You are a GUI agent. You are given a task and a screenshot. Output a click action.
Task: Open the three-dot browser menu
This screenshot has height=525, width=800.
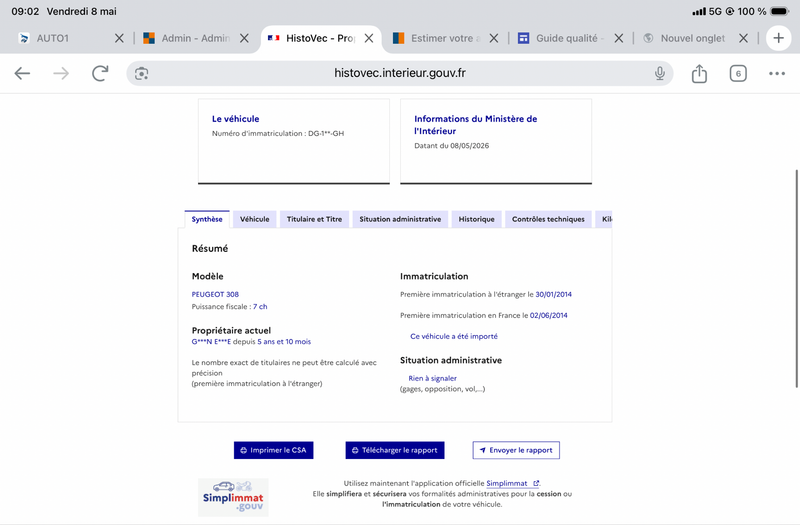pos(777,73)
